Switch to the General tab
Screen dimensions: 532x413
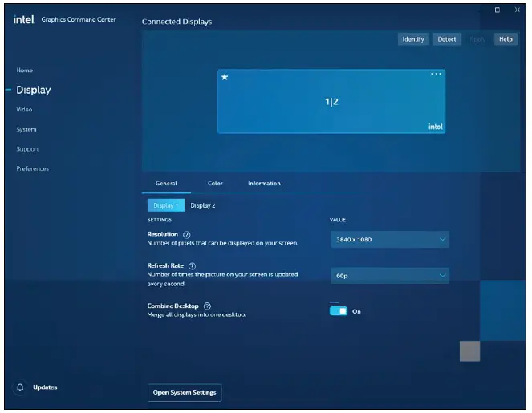click(x=166, y=184)
